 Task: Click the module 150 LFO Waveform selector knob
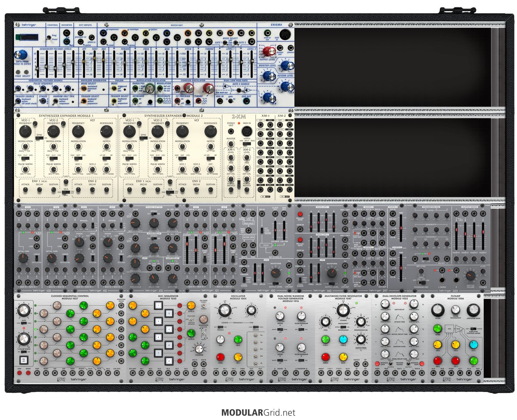pos(275,273)
